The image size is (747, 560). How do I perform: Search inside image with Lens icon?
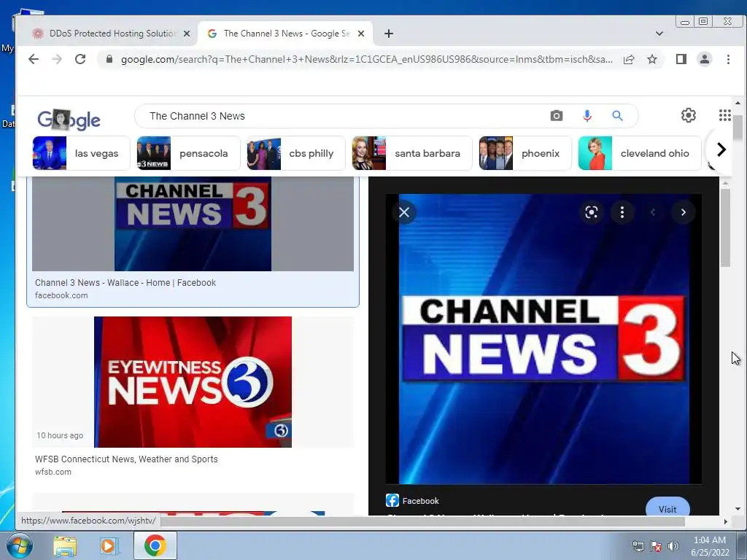(591, 212)
